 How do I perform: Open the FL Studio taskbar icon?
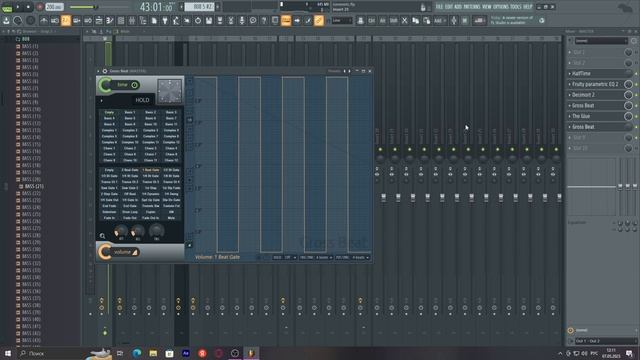251,353
